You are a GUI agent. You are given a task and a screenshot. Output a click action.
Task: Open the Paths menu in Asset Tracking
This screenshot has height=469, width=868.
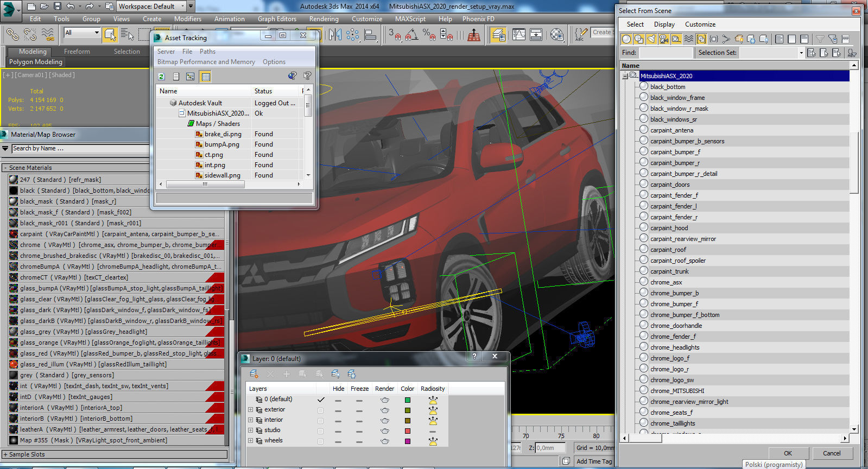(207, 52)
